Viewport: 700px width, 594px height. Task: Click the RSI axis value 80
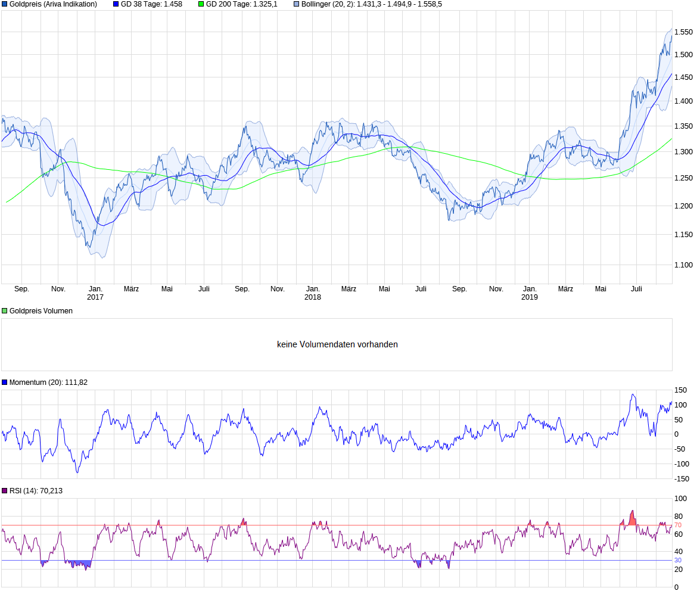coord(679,517)
